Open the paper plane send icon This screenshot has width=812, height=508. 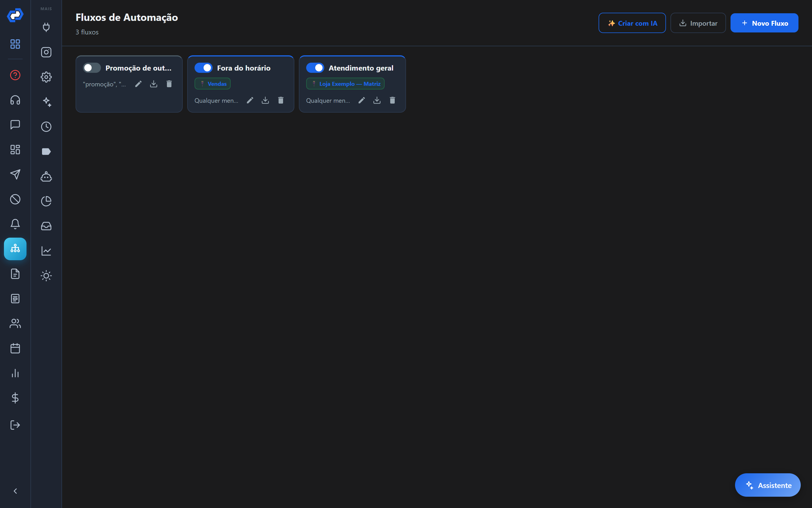click(15, 174)
